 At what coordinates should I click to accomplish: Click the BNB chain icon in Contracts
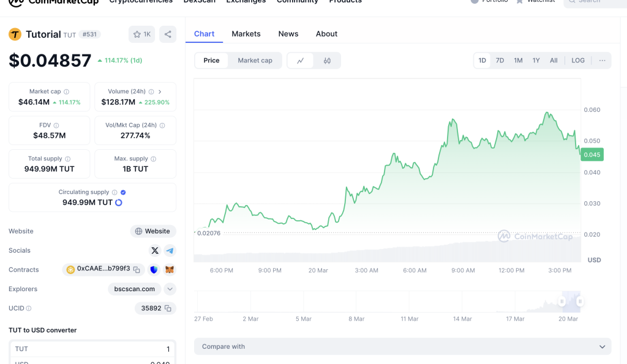click(x=70, y=270)
